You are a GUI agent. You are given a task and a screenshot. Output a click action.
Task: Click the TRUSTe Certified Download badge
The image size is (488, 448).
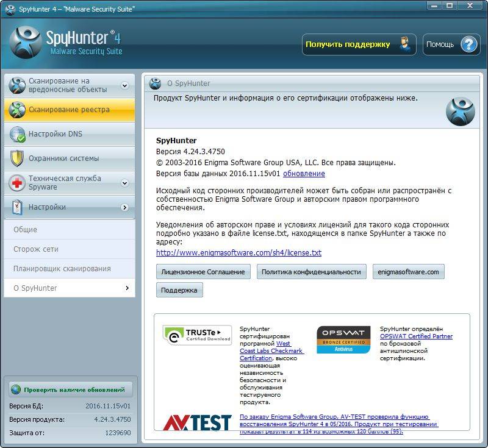197,335
